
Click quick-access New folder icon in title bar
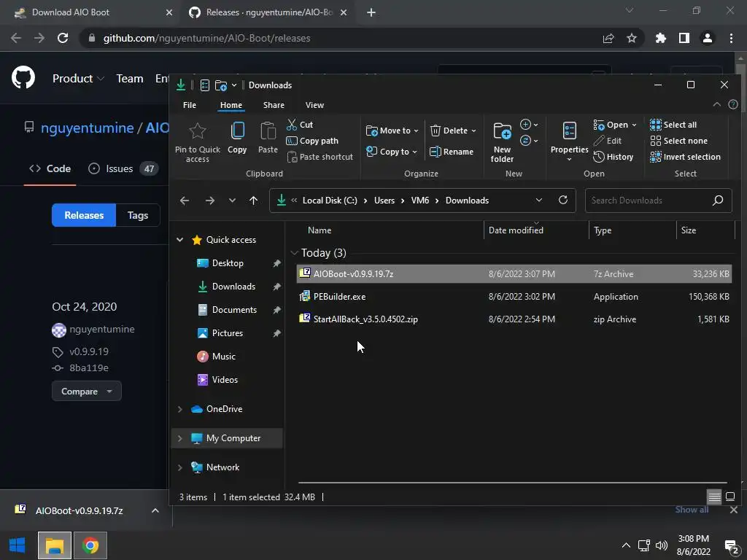pyautogui.click(x=220, y=85)
